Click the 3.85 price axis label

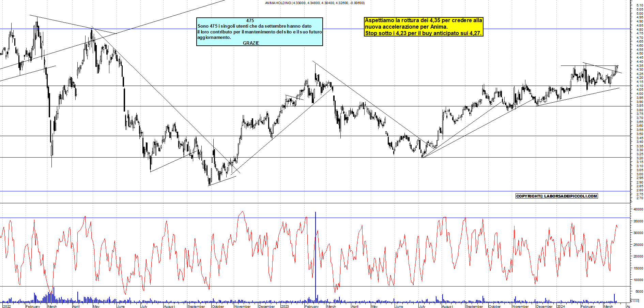coord(640,106)
